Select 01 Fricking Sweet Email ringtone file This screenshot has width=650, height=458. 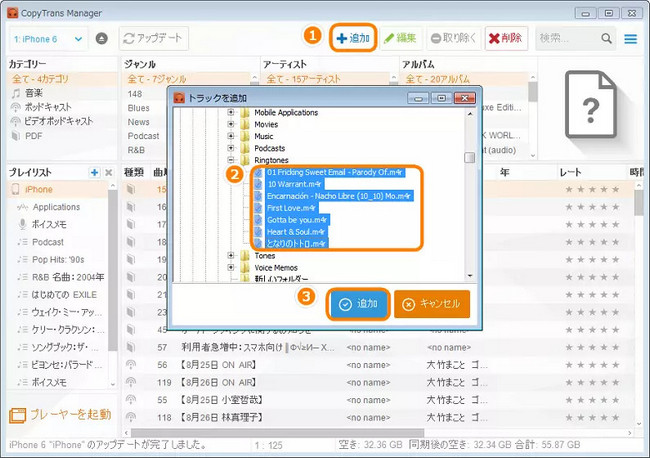click(x=335, y=172)
